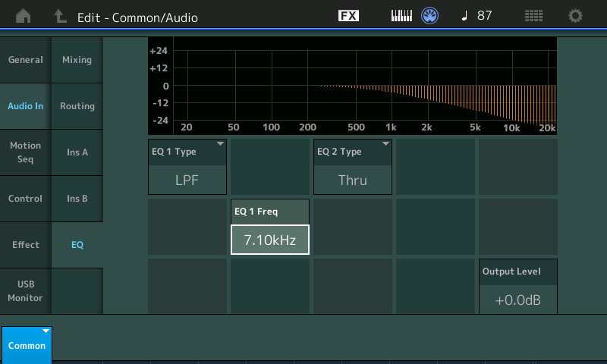Select the EQ 1 Freq value field

[270, 240]
